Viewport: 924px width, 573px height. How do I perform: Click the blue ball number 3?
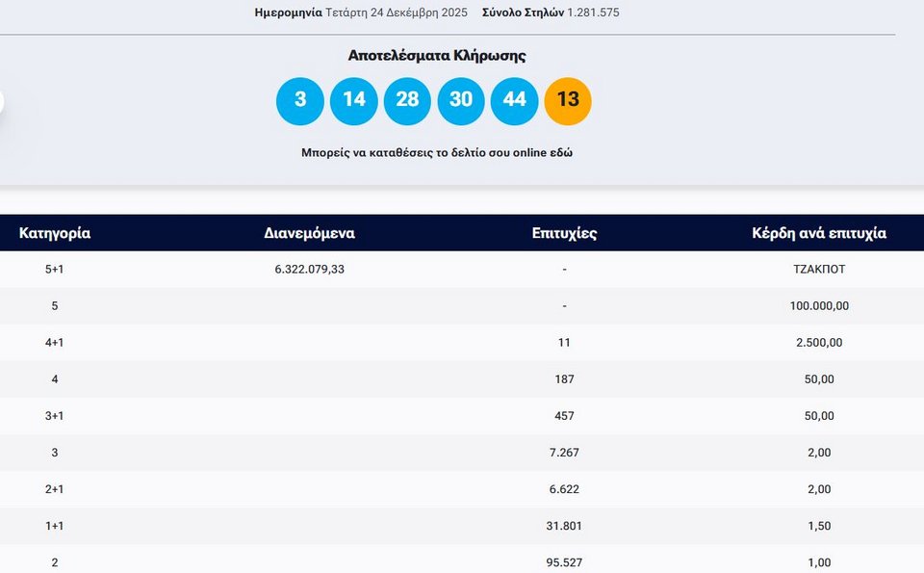pos(300,101)
